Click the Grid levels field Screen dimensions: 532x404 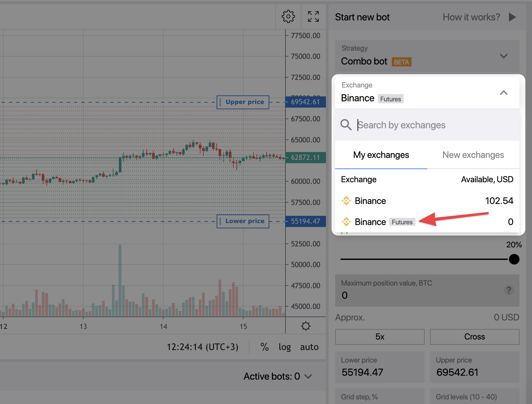pos(475,396)
